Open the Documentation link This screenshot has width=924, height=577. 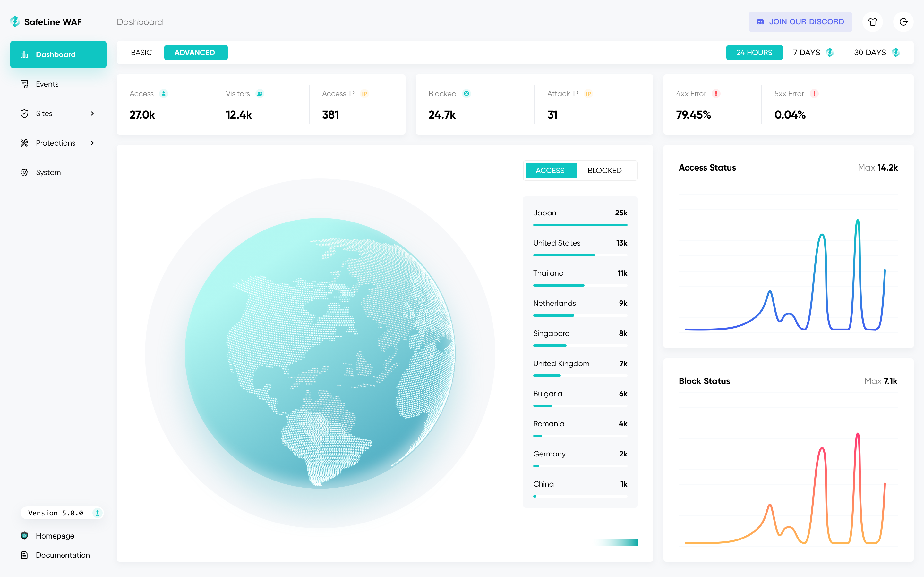63,555
